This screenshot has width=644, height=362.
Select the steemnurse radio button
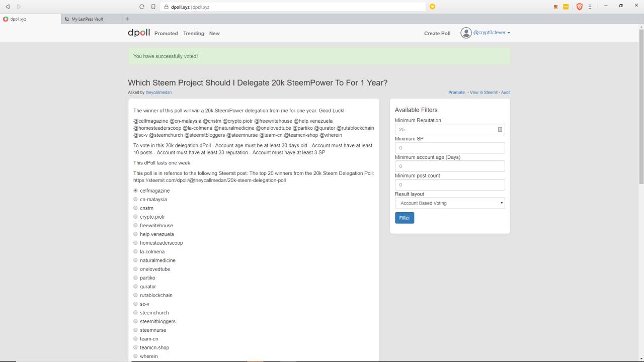pos(135,330)
